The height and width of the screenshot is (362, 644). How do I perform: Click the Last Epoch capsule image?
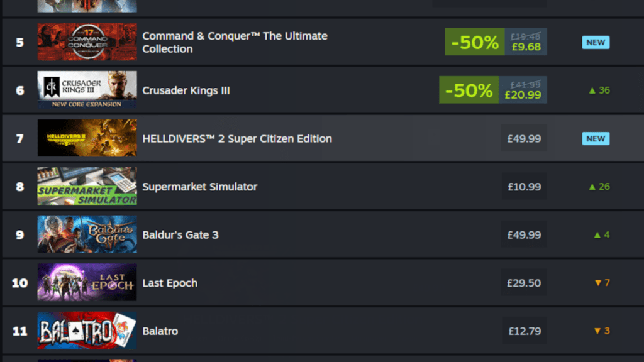point(86,282)
